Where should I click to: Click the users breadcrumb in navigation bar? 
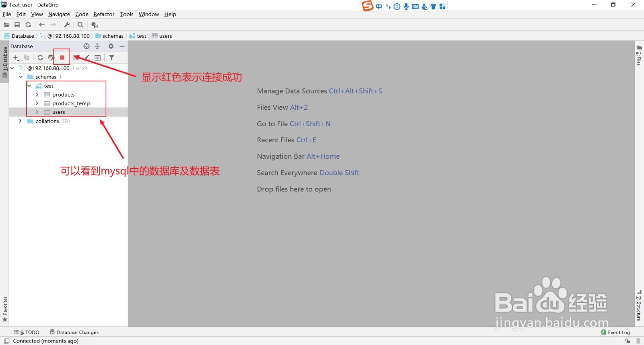(162, 36)
